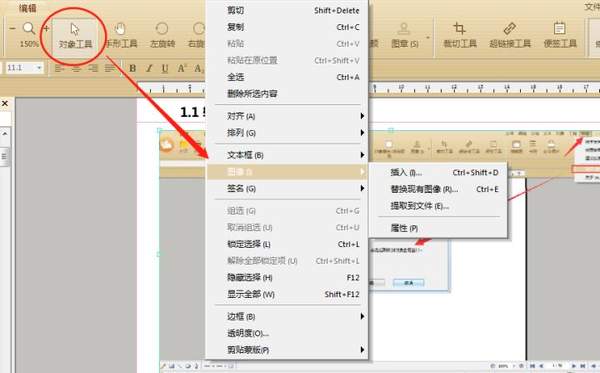Open 属性 (P) image properties
Image resolution: width=600 pixels, height=373 pixels.
coord(439,228)
